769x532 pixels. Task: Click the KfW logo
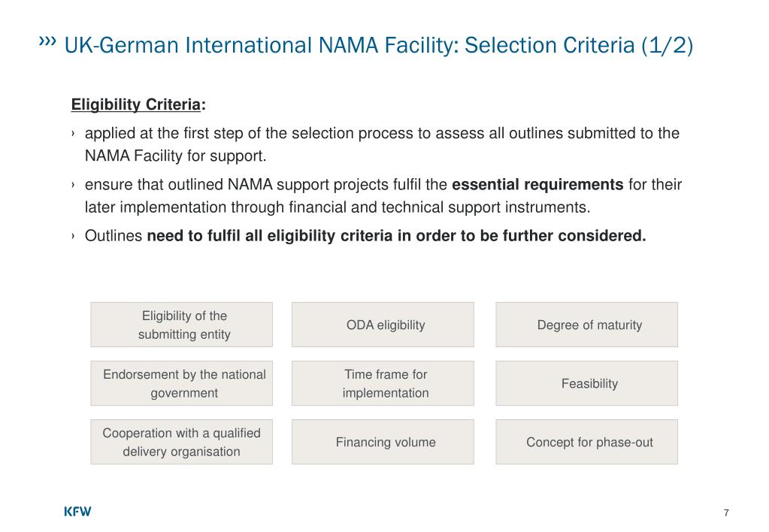pyautogui.click(x=77, y=512)
